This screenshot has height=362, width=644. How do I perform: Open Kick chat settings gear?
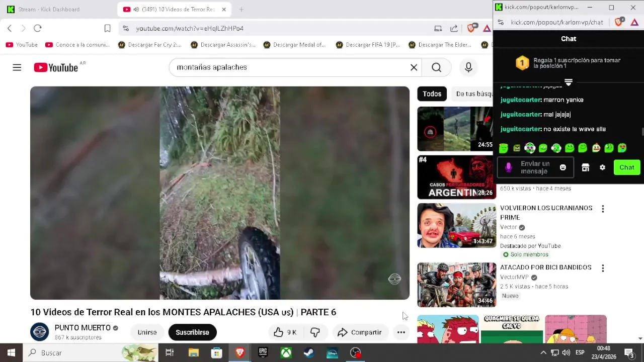[x=602, y=167]
